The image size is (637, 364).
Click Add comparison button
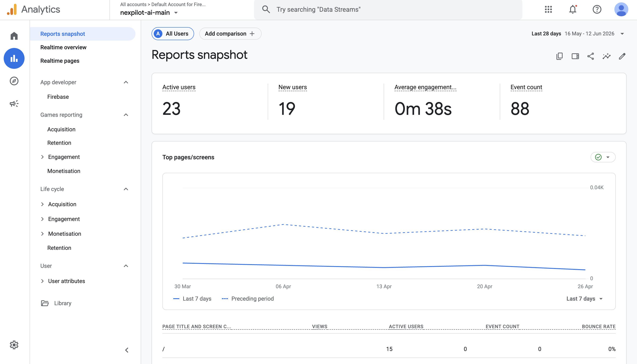coord(230,33)
